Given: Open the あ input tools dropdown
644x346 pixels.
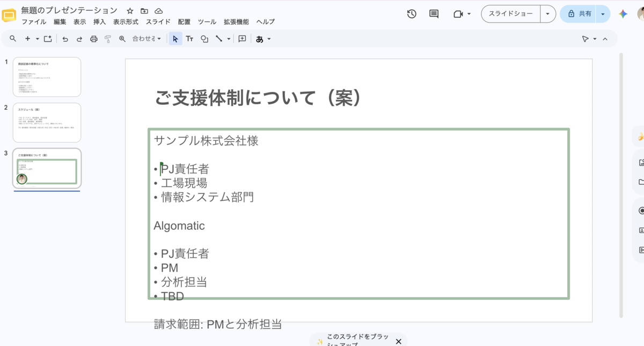Looking at the screenshot, I should 263,39.
